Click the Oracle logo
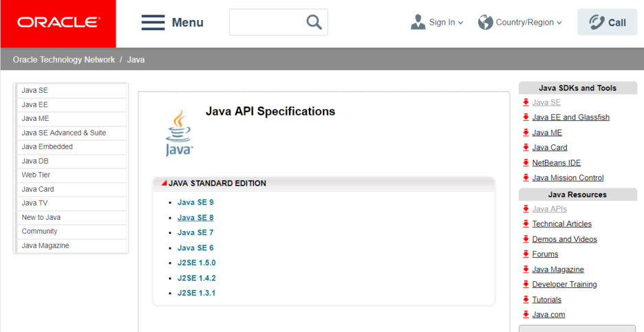644x332 pixels. (x=58, y=23)
